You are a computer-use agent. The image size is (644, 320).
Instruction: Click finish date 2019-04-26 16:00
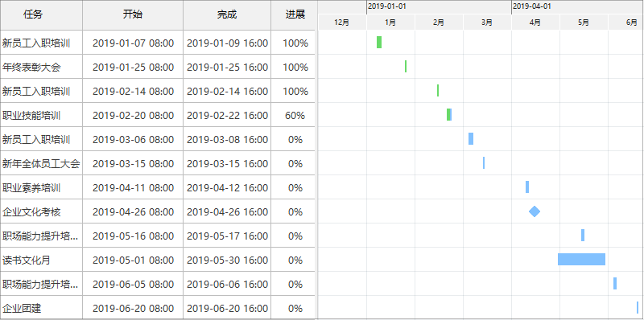[x=227, y=212]
